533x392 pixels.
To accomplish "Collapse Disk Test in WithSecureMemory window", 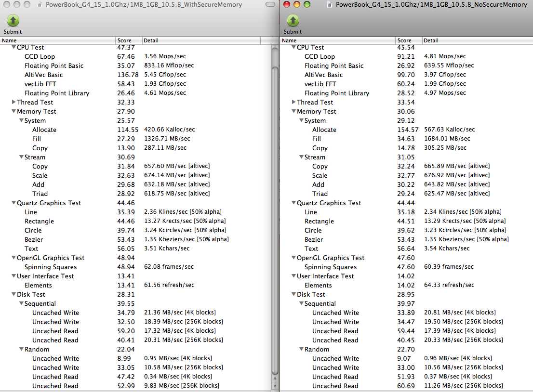I will (x=13, y=294).
